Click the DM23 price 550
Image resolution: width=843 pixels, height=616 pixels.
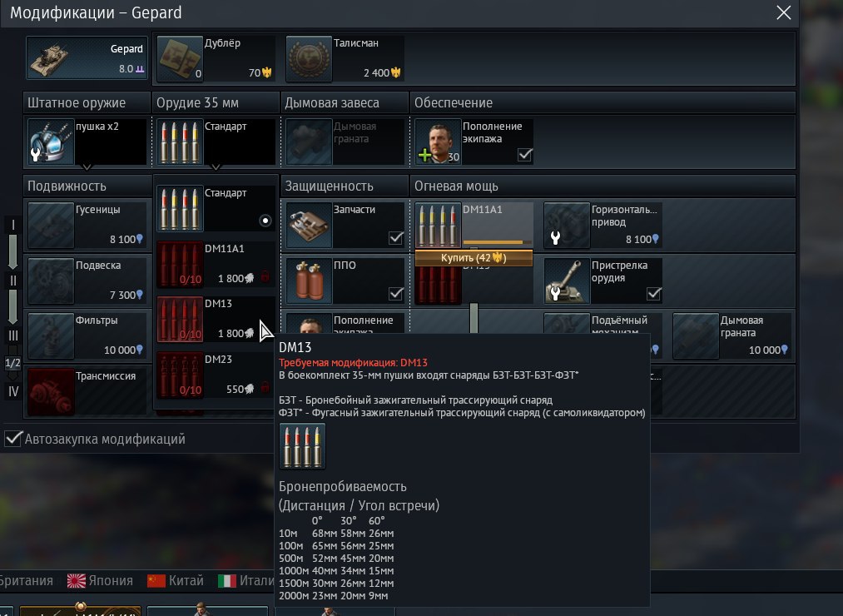pyautogui.click(x=240, y=389)
